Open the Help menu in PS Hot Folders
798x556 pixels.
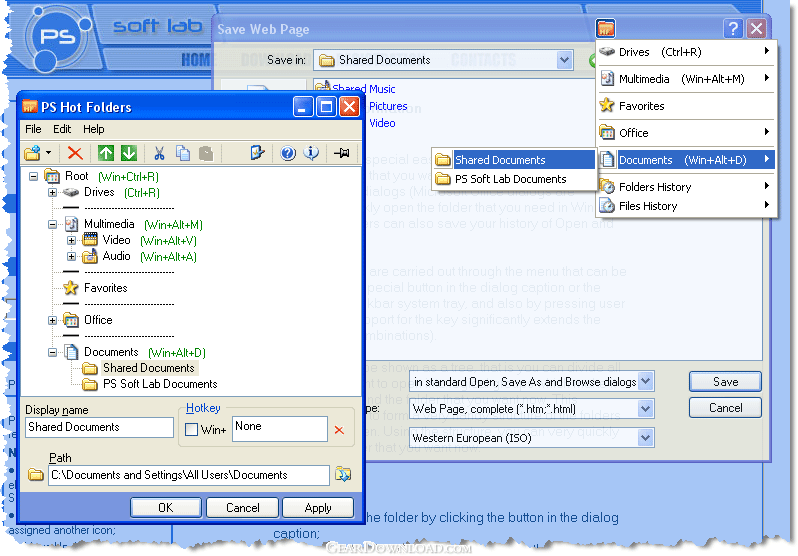94,129
